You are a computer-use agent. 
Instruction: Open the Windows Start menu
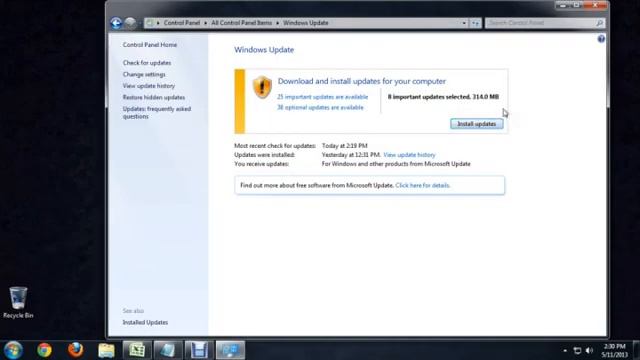[x=13, y=350]
